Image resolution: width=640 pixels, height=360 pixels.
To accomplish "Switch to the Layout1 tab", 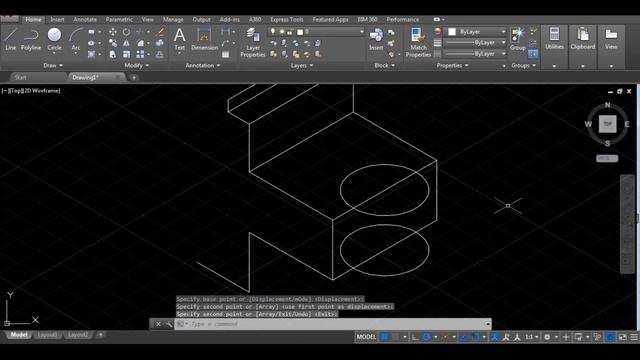I will point(47,335).
